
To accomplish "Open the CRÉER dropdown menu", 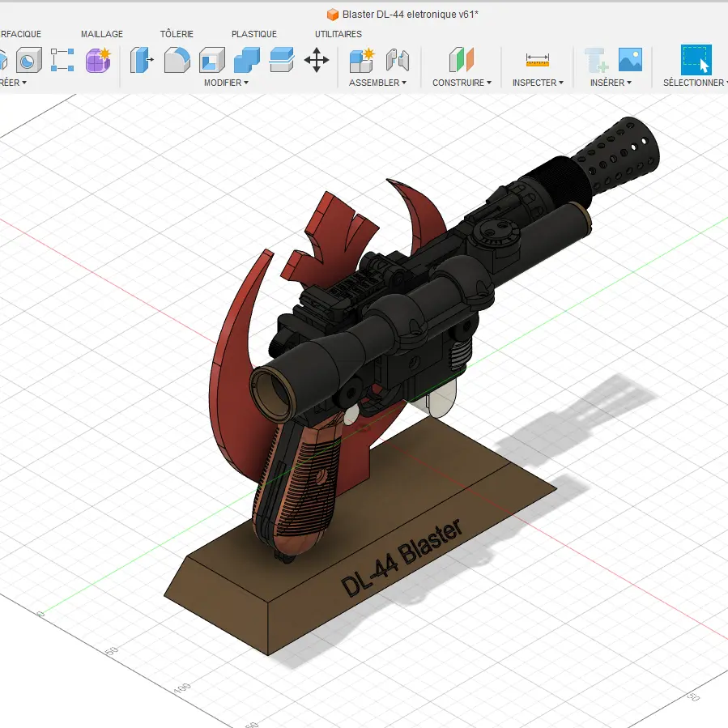I will [x=13, y=83].
